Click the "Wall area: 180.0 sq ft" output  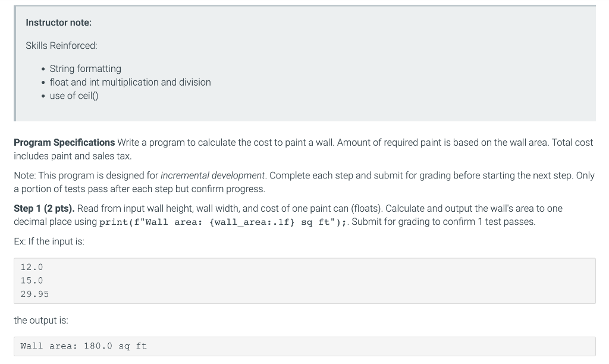[x=83, y=346]
